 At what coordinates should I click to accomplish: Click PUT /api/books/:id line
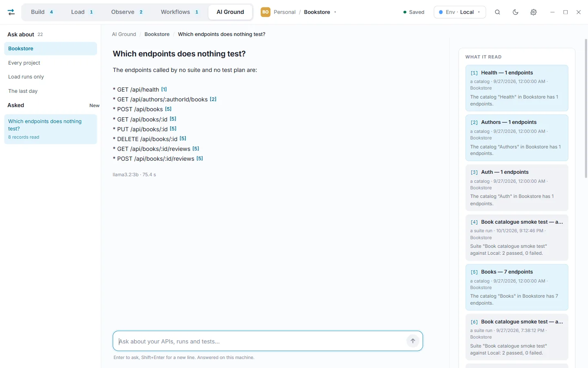(145, 129)
